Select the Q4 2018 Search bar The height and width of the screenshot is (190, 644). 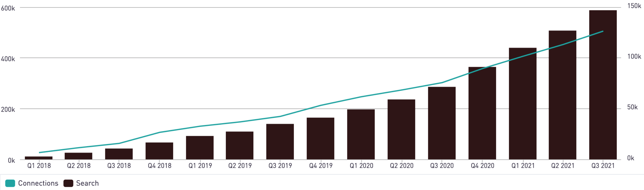[159, 151]
